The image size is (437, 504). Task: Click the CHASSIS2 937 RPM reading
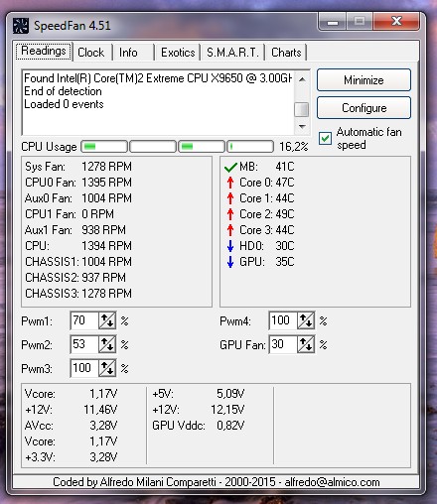point(75,278)
